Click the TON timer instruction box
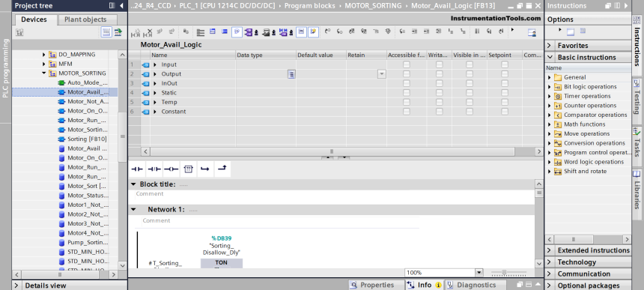This screenshot has width=644, height=290. pos(222,263)
